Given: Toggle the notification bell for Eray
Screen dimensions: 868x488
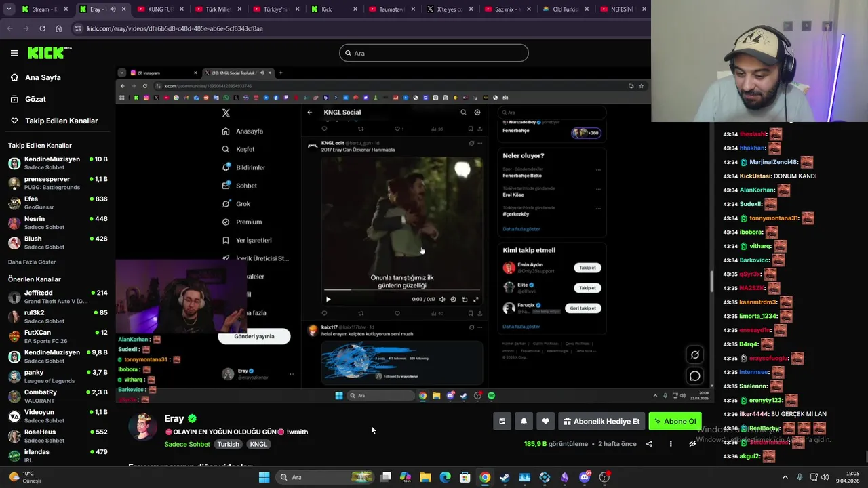Looking at the screenshot, I should click(524, 421).
